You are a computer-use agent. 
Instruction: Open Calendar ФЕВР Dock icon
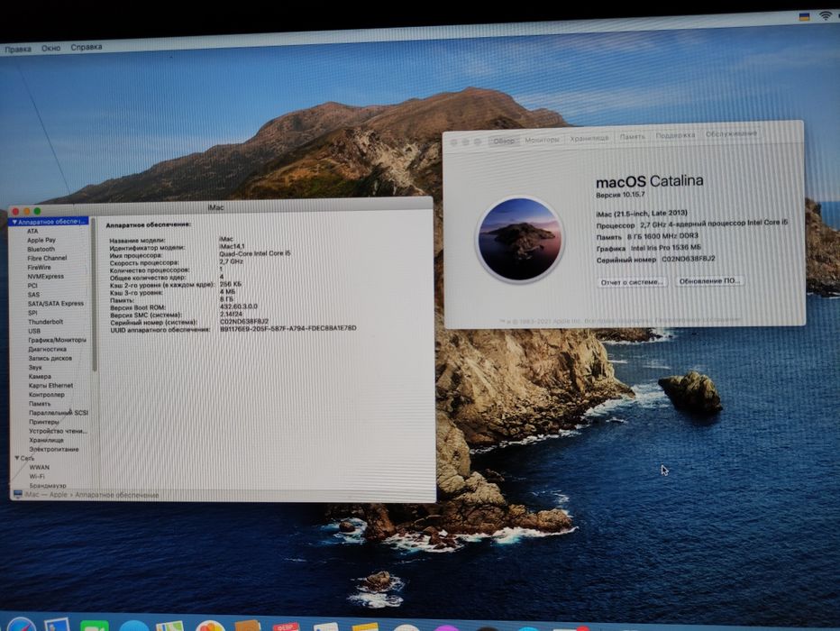coord(286,626)
